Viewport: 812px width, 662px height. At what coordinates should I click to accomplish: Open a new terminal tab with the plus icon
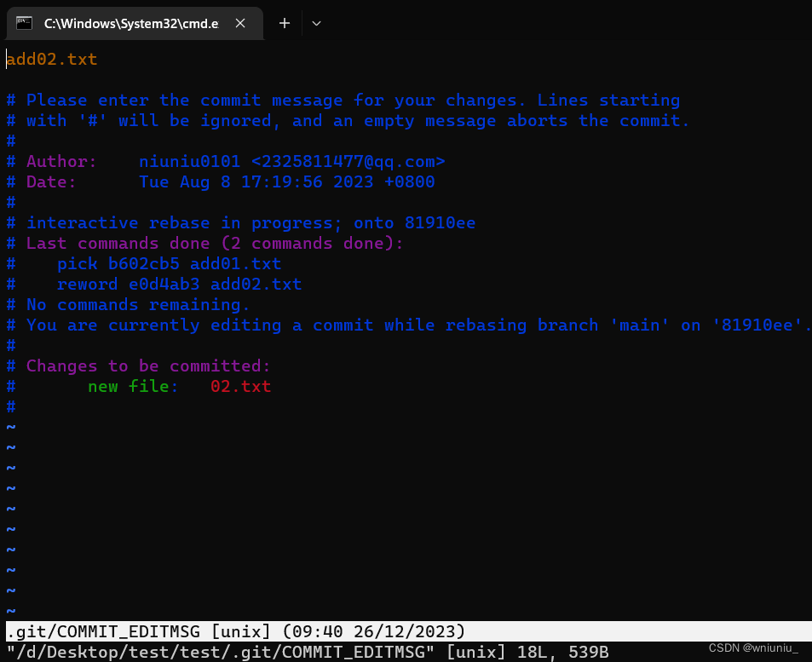pos(284,23)
